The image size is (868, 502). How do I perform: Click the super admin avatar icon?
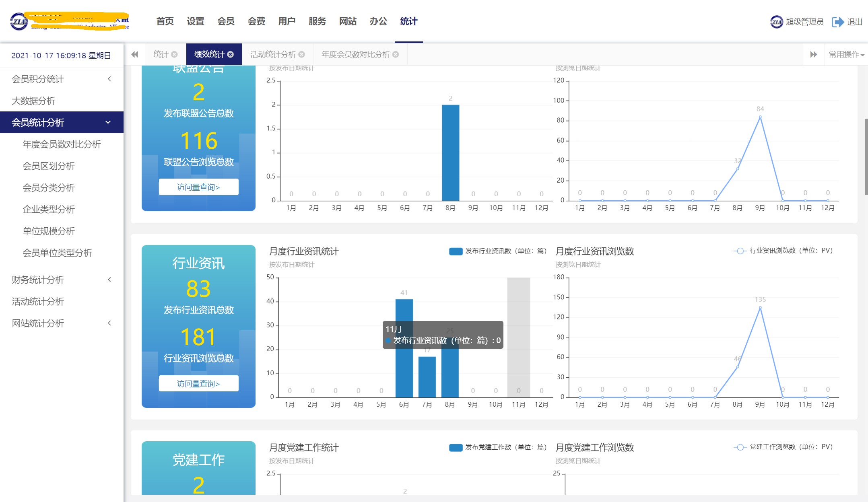pos(776,22)
